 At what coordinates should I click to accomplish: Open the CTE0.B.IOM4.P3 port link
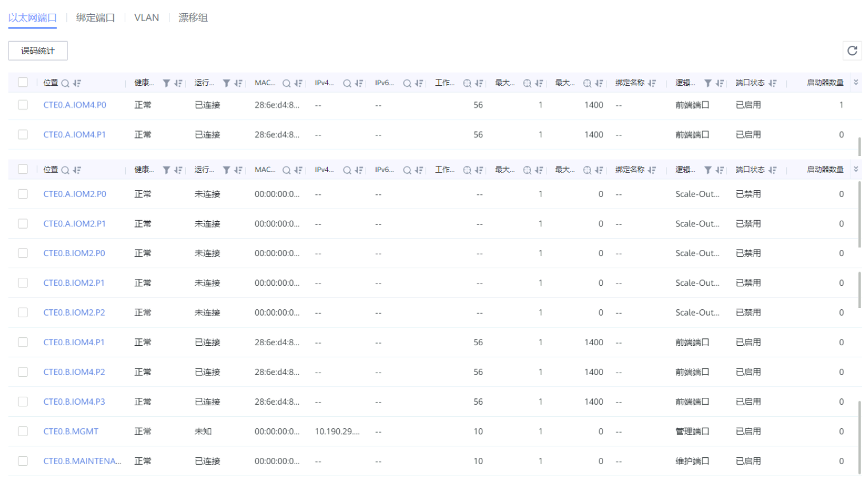pyautogui.click(x=74, y=402)
